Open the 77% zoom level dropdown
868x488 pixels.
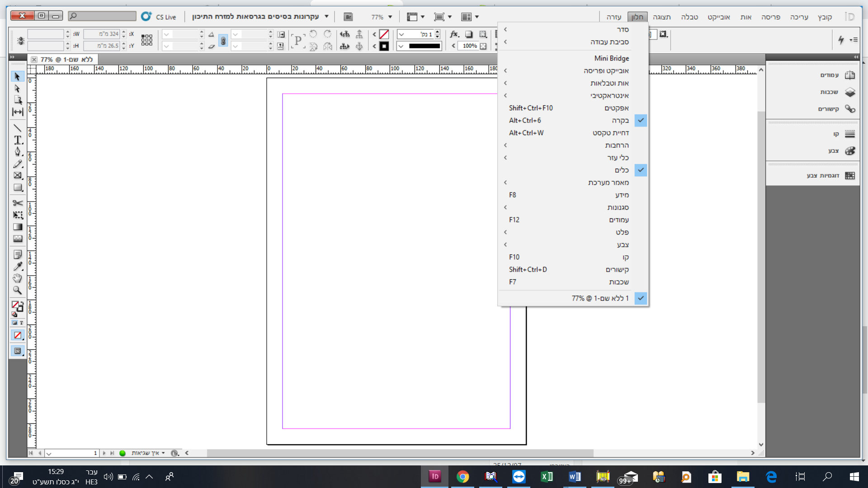click(390, 17)
